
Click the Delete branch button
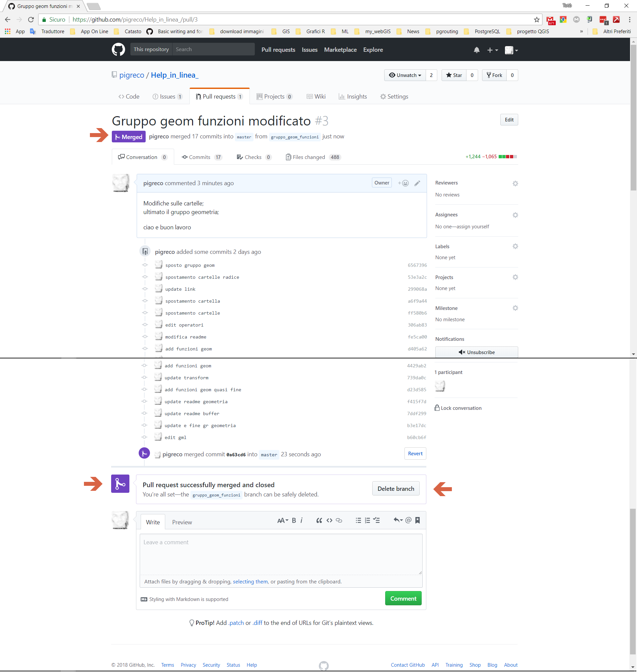(395, 488)
